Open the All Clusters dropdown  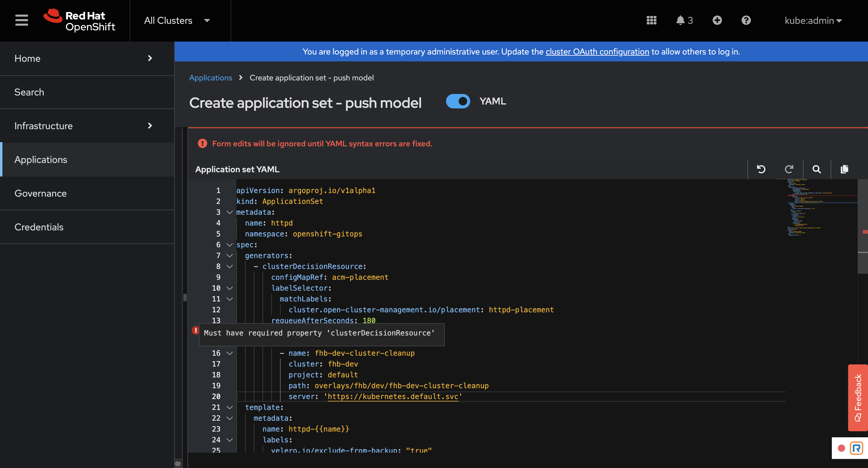pyautogui.click(x=177, y=20)
